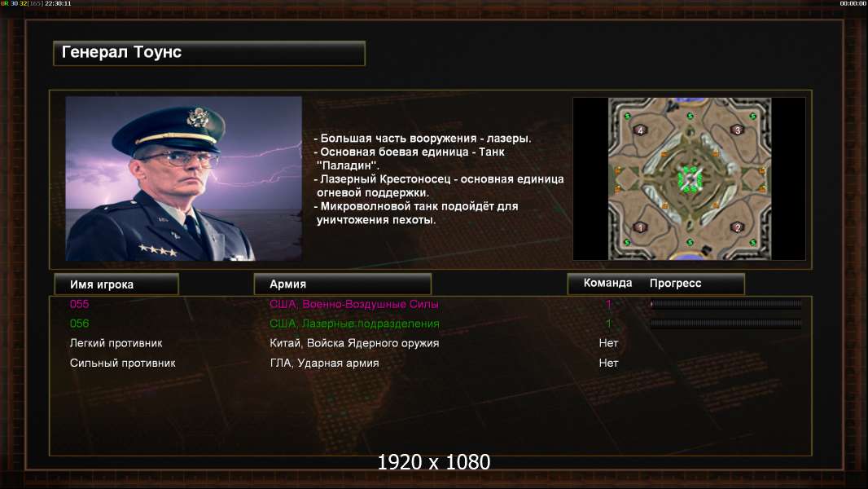868x489 pixels.
Task: Click the top-center green supply icon on minimap
Action: pos(690,117)
